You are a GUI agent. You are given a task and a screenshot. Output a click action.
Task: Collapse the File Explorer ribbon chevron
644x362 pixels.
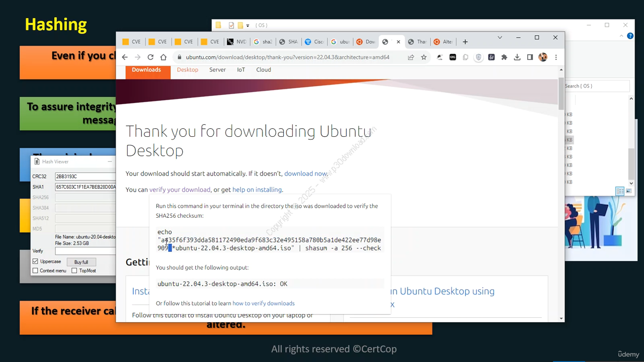coord(622,36)
